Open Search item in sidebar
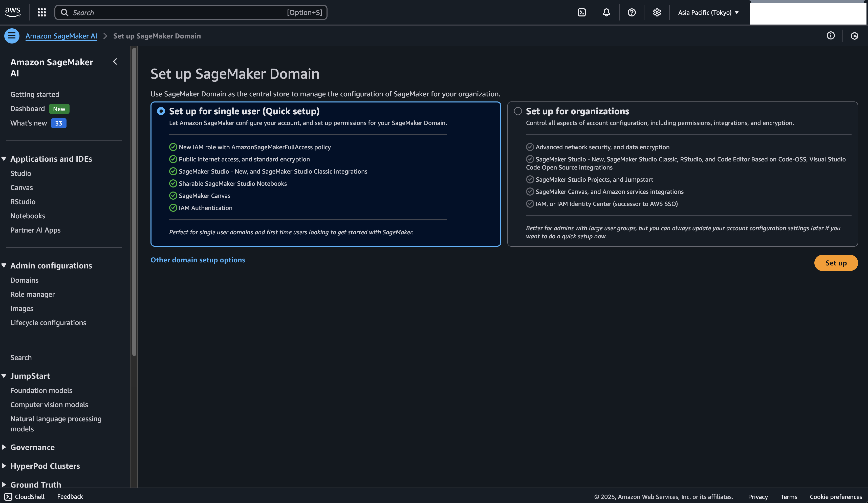Viewport: 868px width, 503px height. [21, 357]
